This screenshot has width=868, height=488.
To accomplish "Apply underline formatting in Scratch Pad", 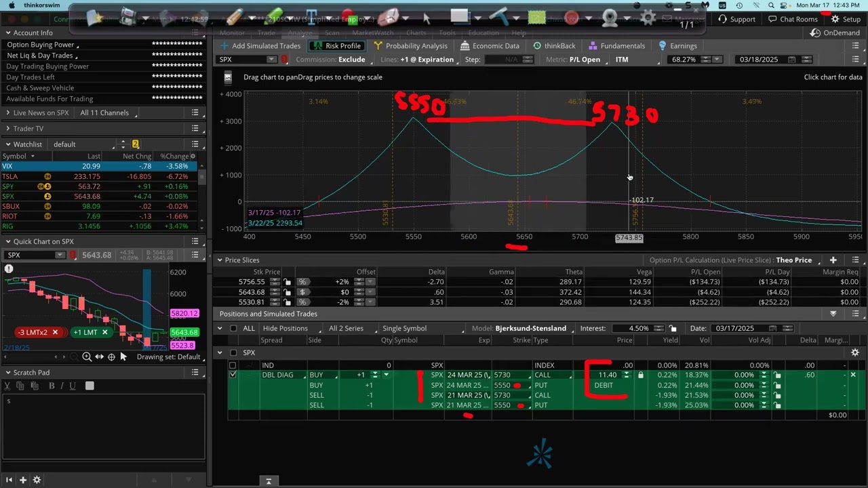I will pyautogui.click(x=71, y=386).
